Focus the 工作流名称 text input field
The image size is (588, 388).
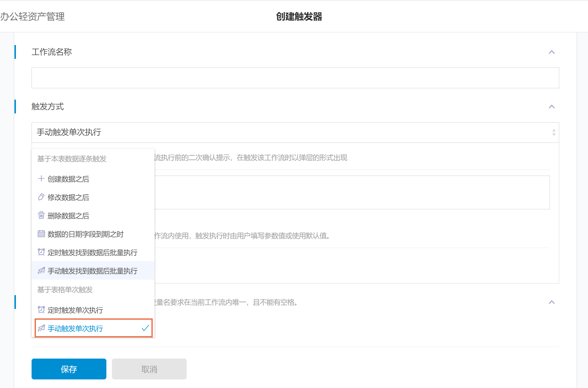(295, 78)
